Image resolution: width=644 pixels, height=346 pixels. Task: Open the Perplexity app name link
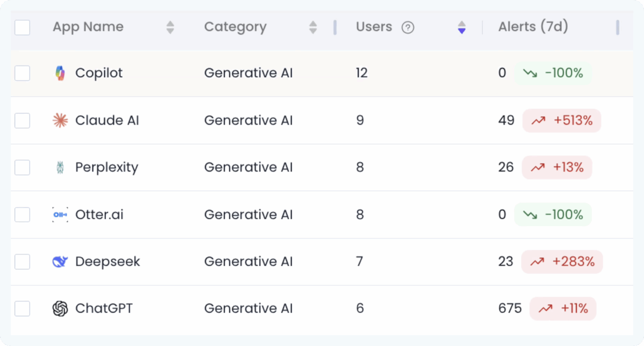tap(107, 167)
